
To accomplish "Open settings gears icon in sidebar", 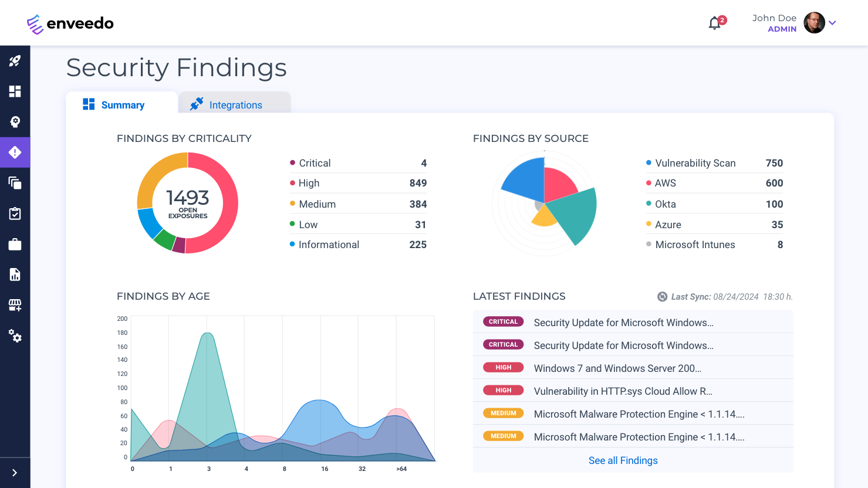I will 15,336.
